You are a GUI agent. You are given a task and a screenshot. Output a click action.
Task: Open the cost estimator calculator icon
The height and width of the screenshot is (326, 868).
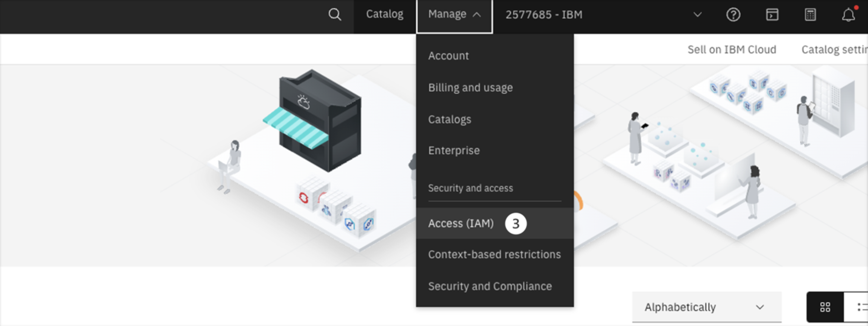pos(810,14)
